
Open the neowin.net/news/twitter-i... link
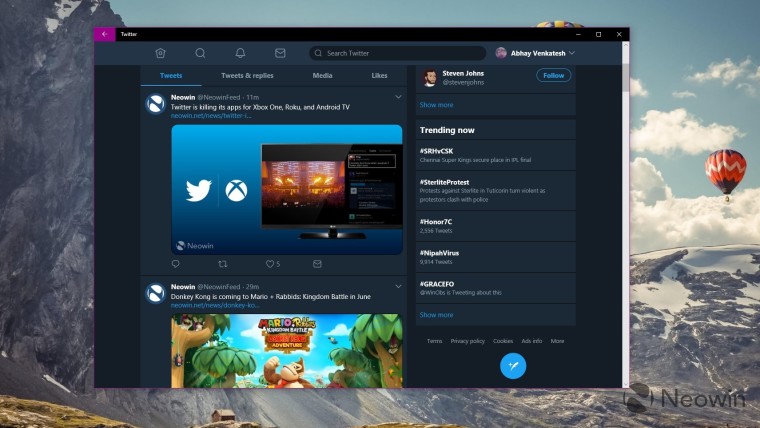point(211,116)
